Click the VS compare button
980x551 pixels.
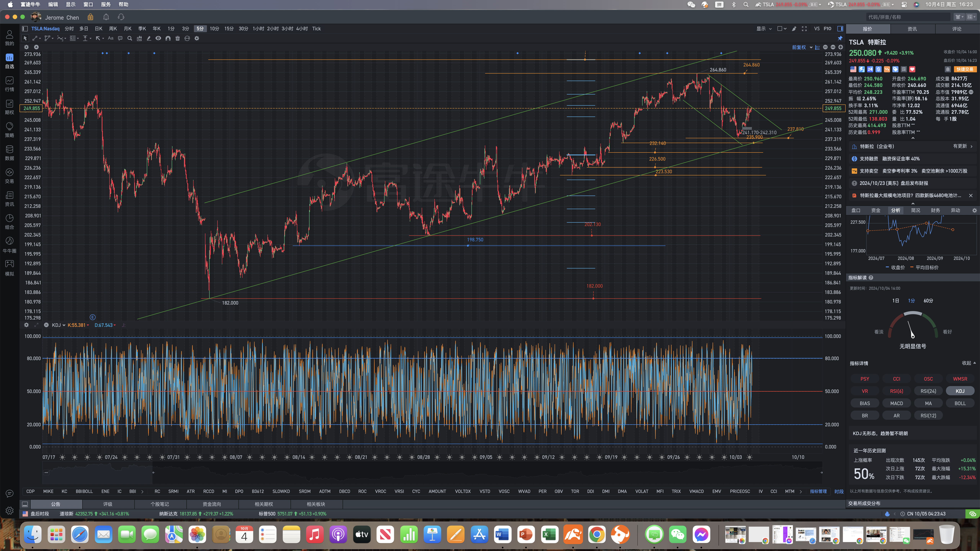[x=817, y=29]
